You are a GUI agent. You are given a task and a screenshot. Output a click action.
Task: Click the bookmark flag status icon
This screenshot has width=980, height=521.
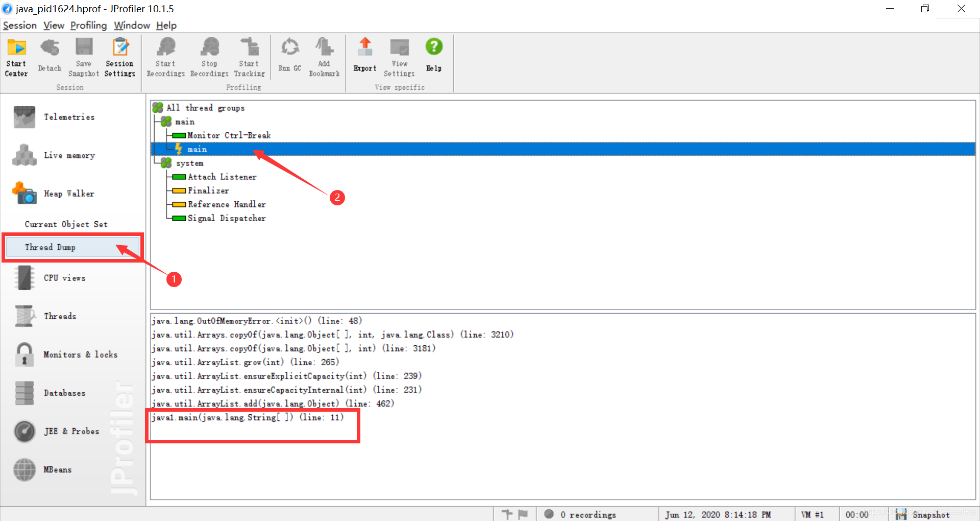coord(523,514)
